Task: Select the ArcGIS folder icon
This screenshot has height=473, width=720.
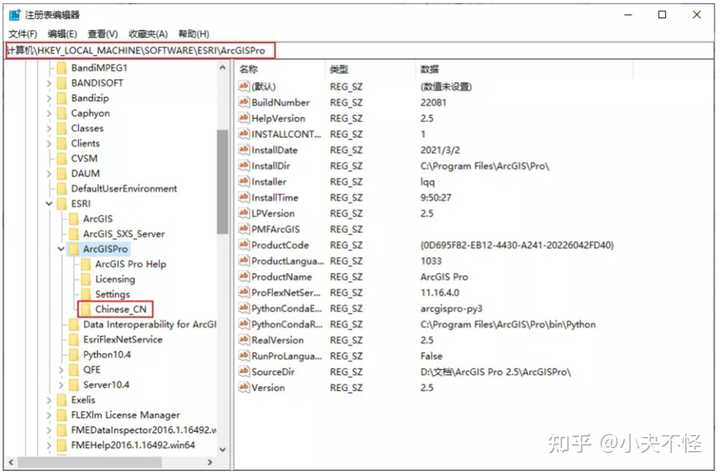Action: pyautogui.click(x=74, y=219)
